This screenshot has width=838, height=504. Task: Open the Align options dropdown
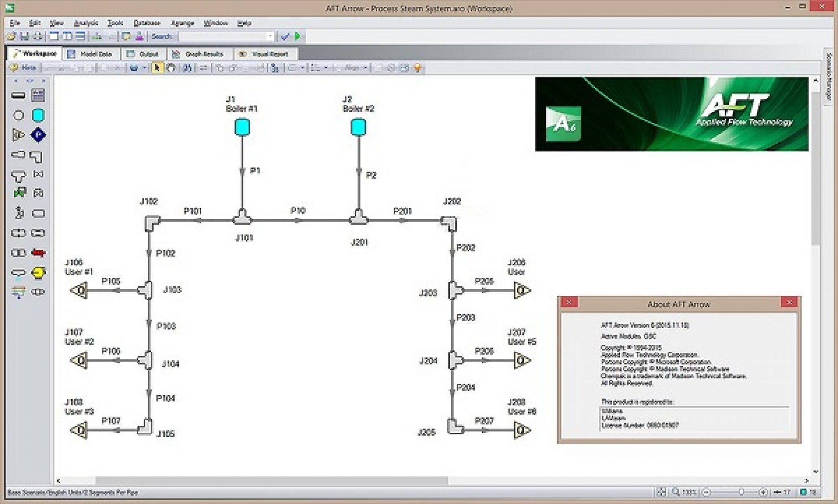click(365, 68)
